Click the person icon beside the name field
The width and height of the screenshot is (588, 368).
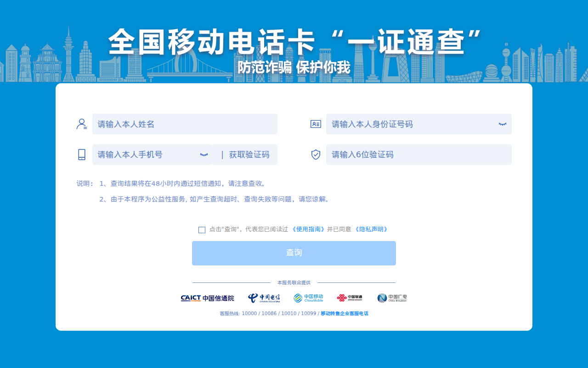click(x=81, y=123)
